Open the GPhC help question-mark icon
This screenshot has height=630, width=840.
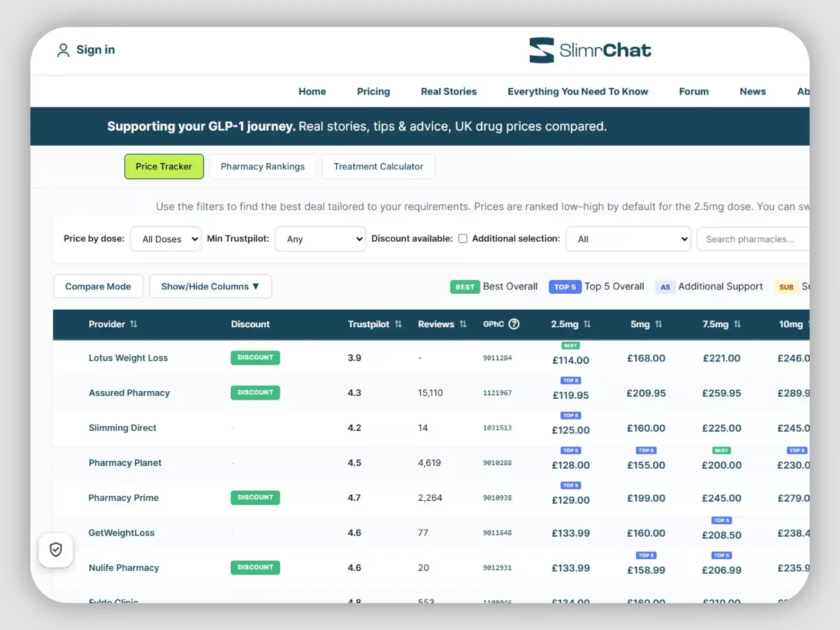click(x=514, y=324)
